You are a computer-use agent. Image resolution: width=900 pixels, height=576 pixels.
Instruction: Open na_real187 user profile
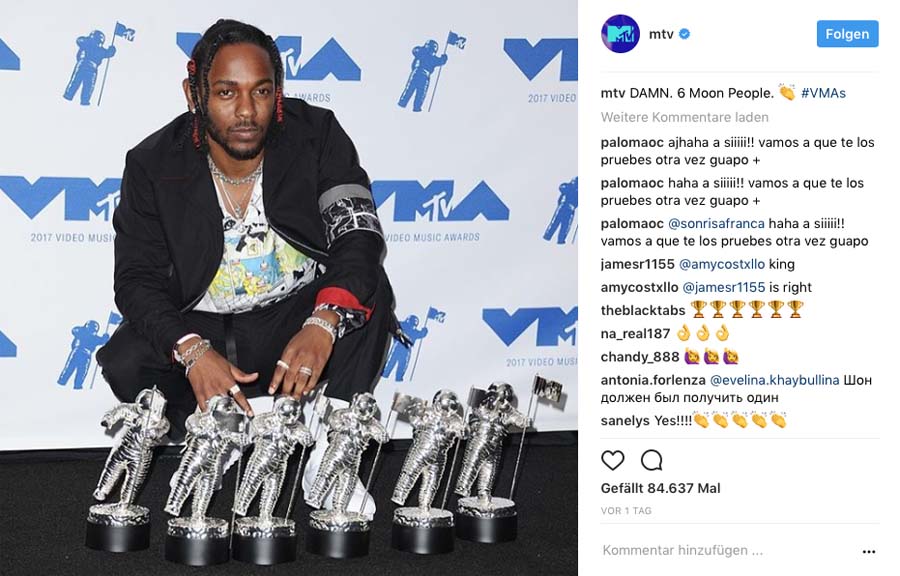635,333
